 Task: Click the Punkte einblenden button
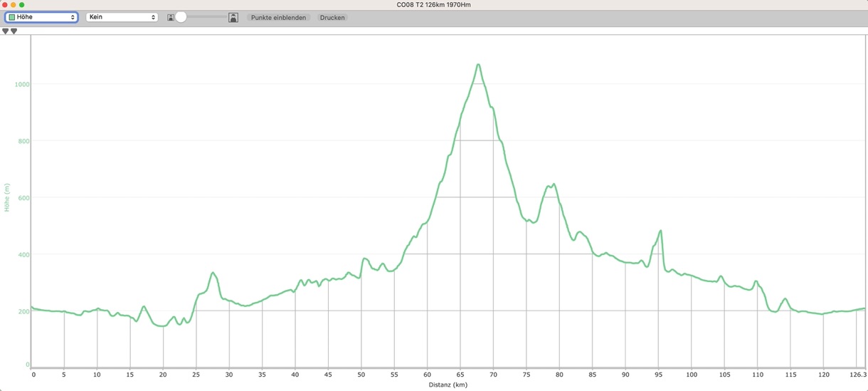click(278, 18)
